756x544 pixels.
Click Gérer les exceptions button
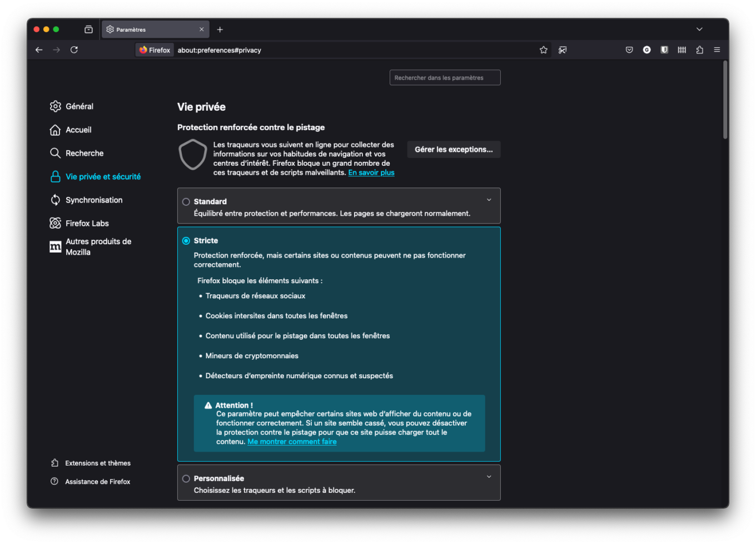[x=454, y=149]
